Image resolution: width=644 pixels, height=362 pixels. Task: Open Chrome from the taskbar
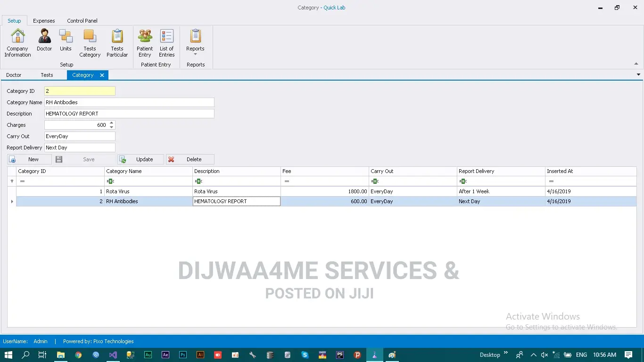point(78,355)
